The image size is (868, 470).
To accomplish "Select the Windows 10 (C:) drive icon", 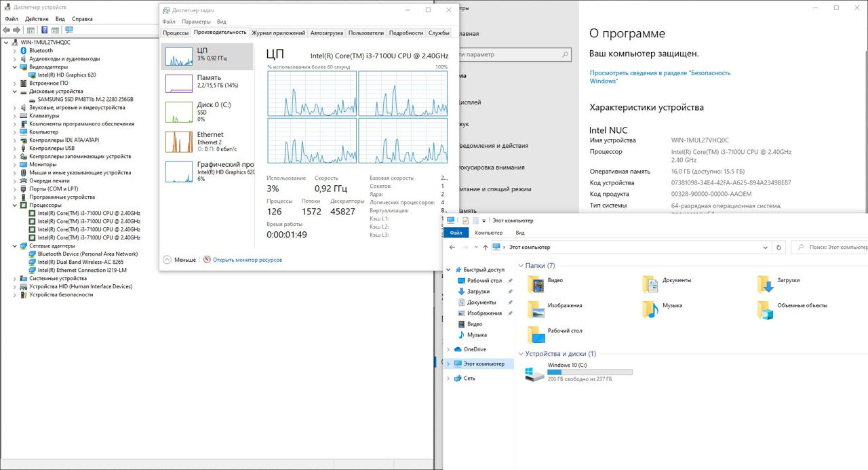I will [535, 372].
